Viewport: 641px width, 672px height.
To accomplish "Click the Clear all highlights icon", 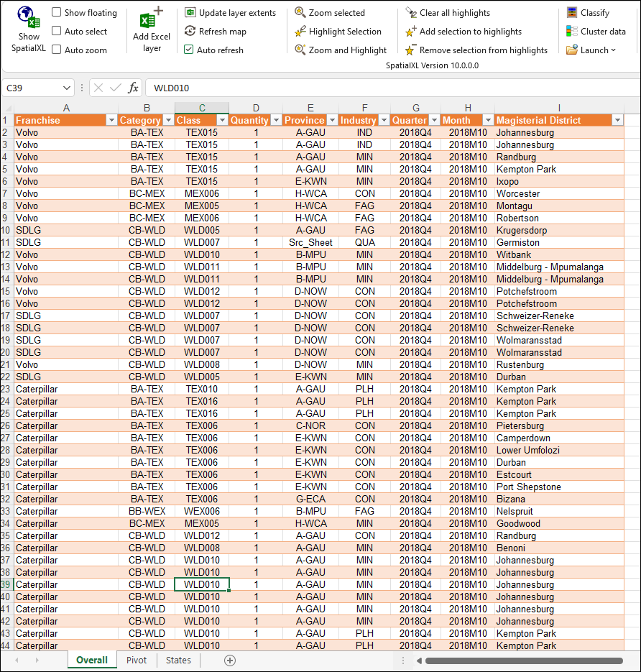I will (410, 13).
